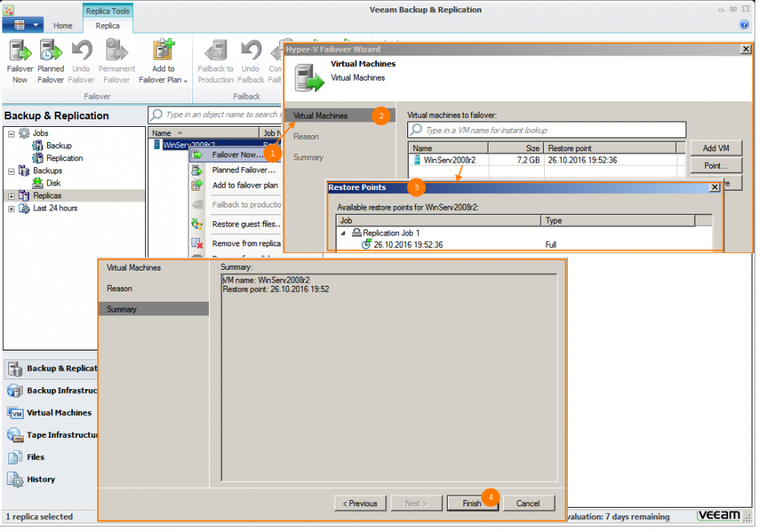Collapse Replication Job 1 in Restore Points

(344, 233)
